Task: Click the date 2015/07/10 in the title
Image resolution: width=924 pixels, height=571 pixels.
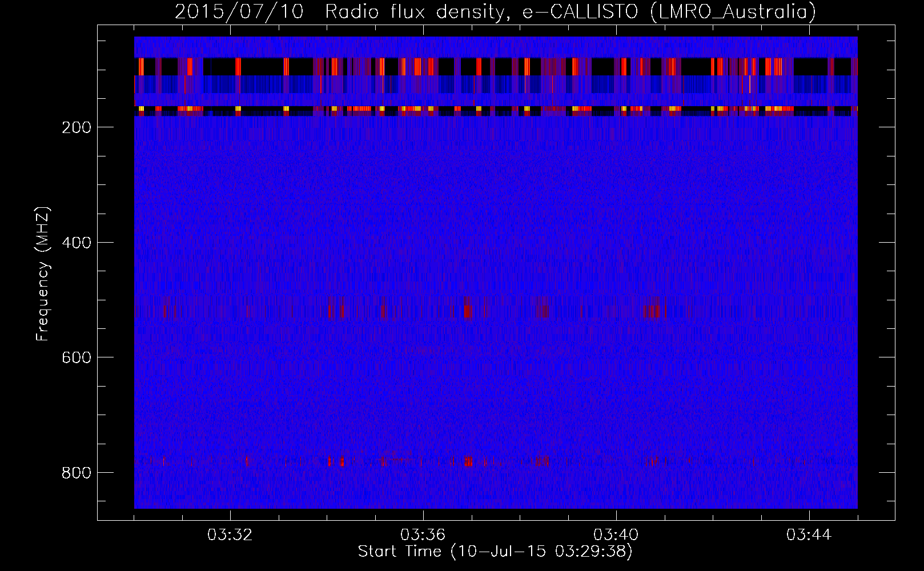Action: [x=239, y=11]
